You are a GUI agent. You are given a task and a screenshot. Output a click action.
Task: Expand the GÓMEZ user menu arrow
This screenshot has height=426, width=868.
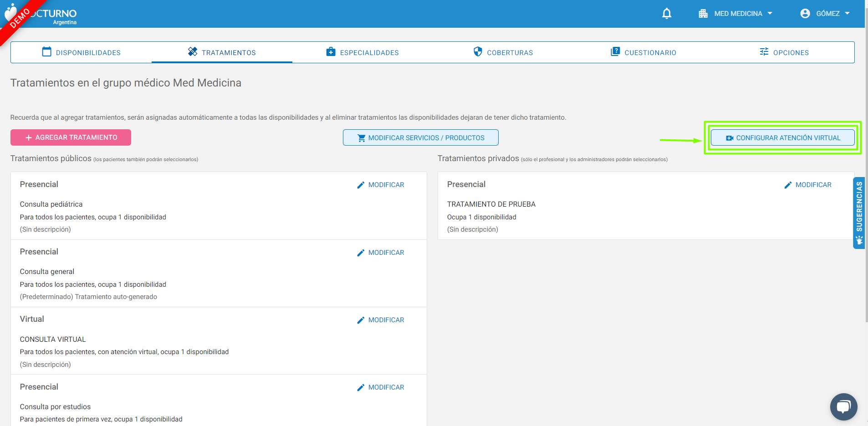[x=848, y=14]
